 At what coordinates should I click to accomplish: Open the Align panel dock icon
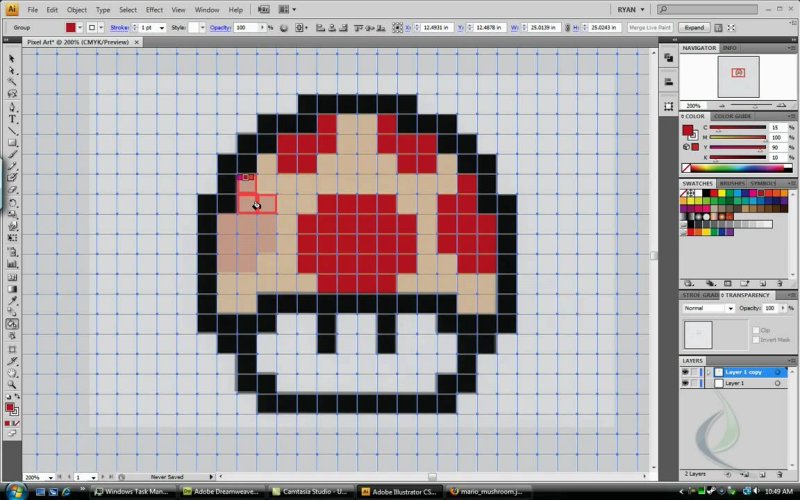pos(668,82)
